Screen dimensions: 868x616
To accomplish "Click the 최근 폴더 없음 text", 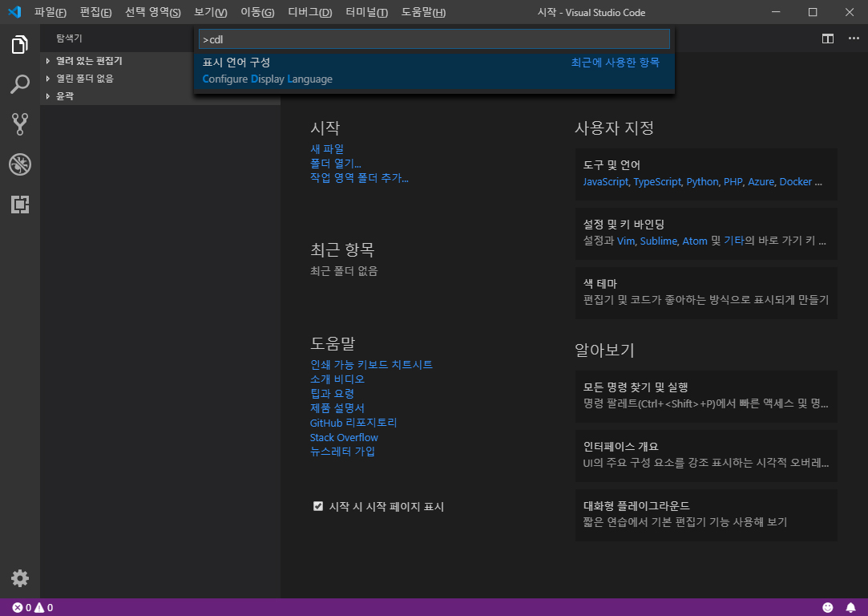I will click(x=344, y=271).
